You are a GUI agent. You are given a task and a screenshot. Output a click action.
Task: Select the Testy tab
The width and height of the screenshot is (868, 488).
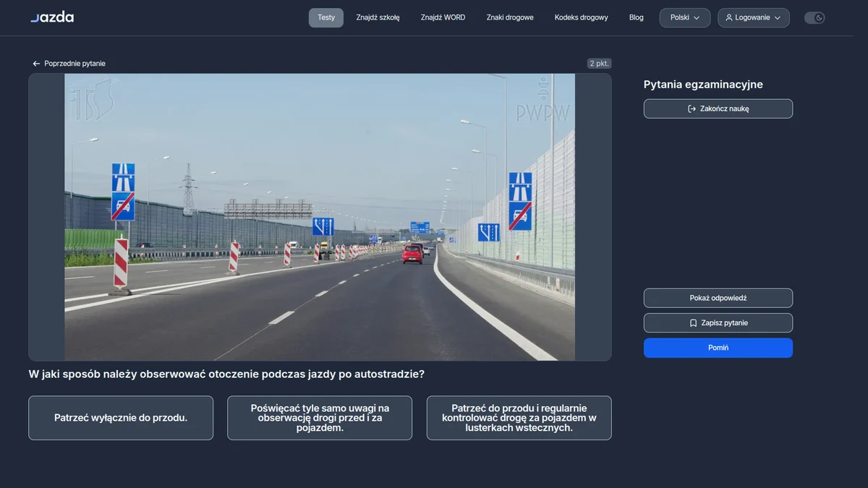point(326,17)
